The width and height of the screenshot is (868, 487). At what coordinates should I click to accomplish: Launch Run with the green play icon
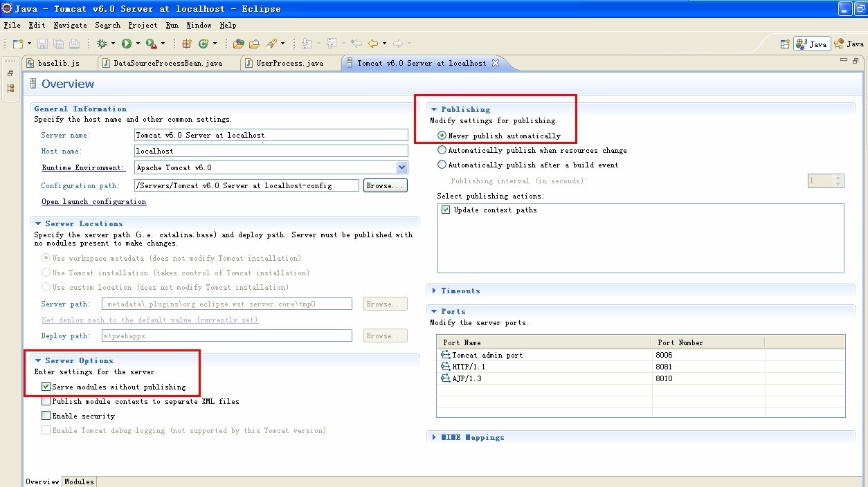pos(127,44)
